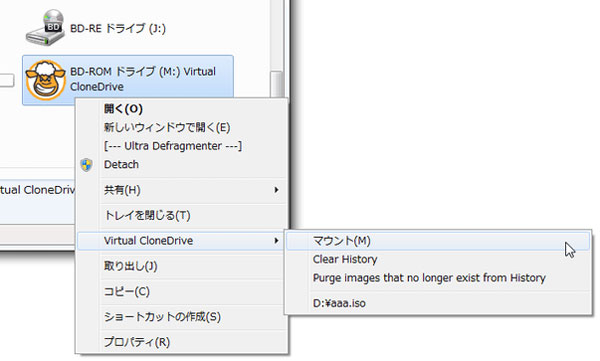Expand the 共有(H) submenu arrow

[x=276, y=190]
